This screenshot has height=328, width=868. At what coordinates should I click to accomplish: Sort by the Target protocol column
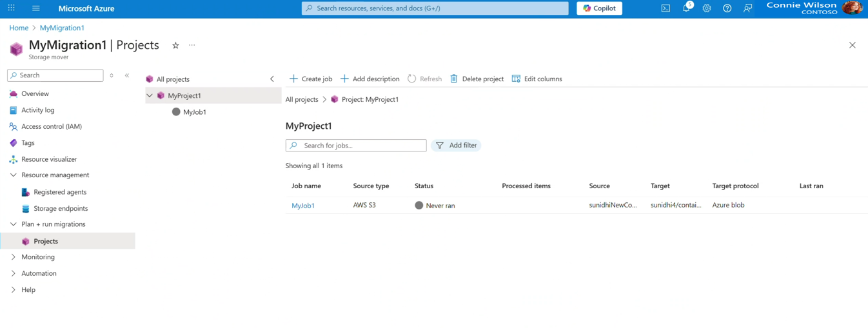coord(735,186)
